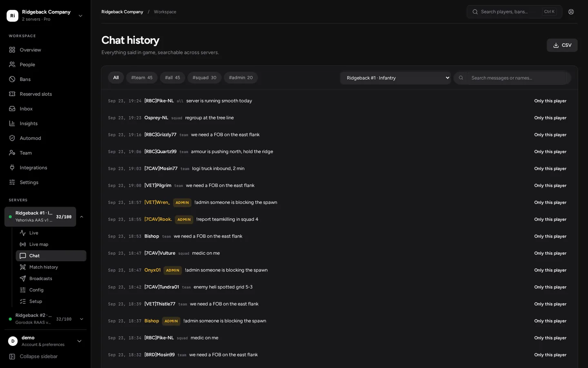The height and width of the screenshot is (368, 588).
Task: Expand the demo account menu
Action: 45,341
